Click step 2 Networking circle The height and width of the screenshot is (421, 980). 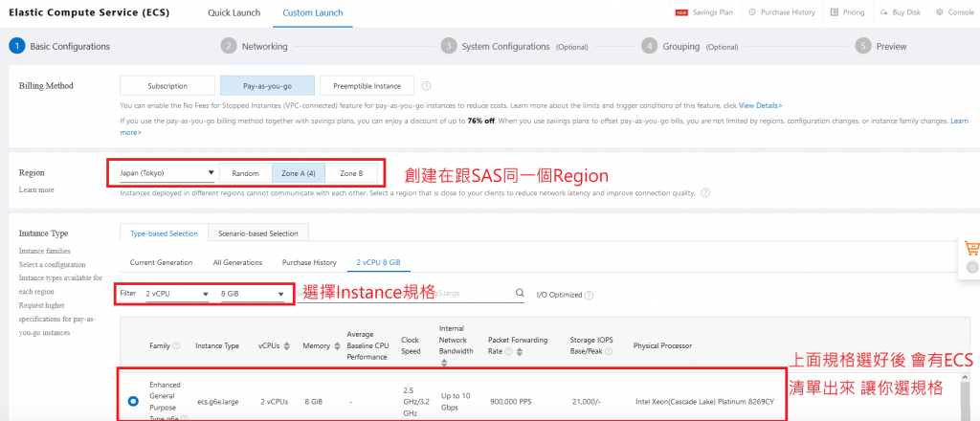coord(229,46)
